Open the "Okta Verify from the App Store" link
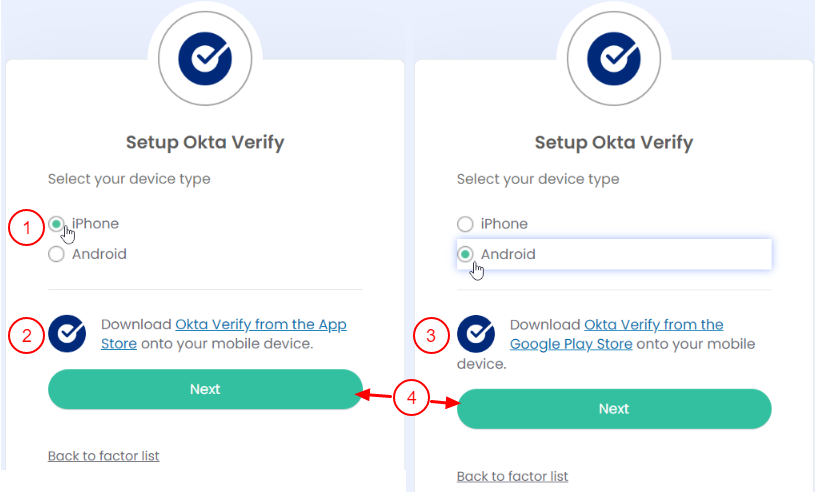 (260, 325)
